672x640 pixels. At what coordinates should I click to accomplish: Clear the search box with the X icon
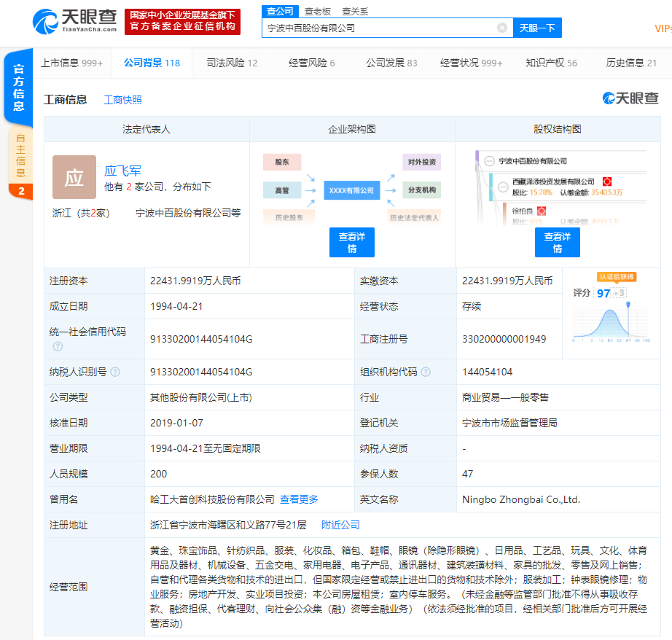(501, 27)
